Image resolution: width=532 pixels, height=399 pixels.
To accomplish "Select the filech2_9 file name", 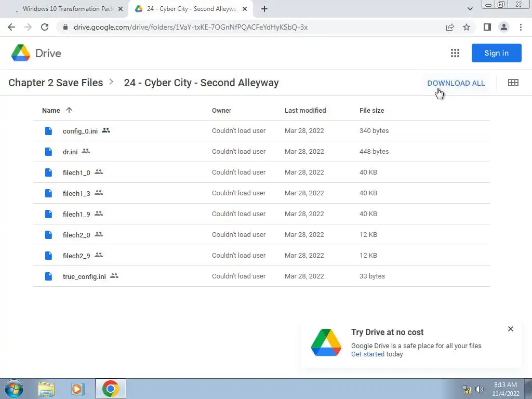I will (x=76, y=256).
